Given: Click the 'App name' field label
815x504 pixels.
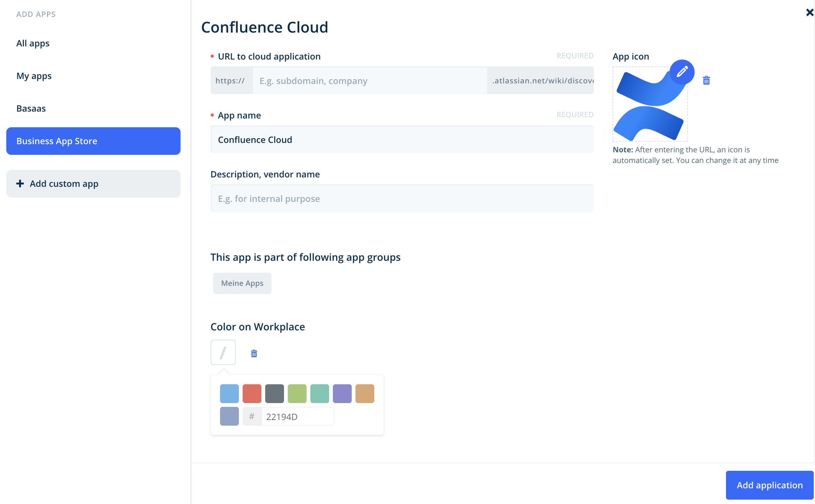Looking at the screenshot, I should click(239, 115).
